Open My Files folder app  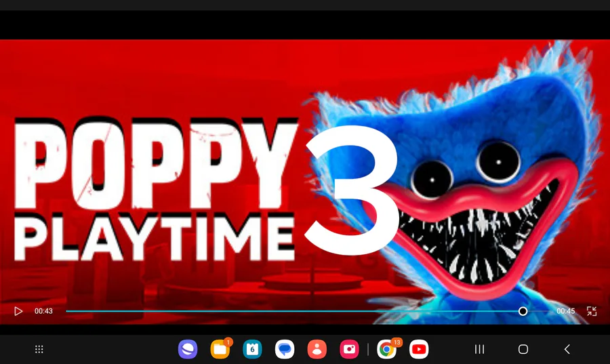[x=220, y=349]
